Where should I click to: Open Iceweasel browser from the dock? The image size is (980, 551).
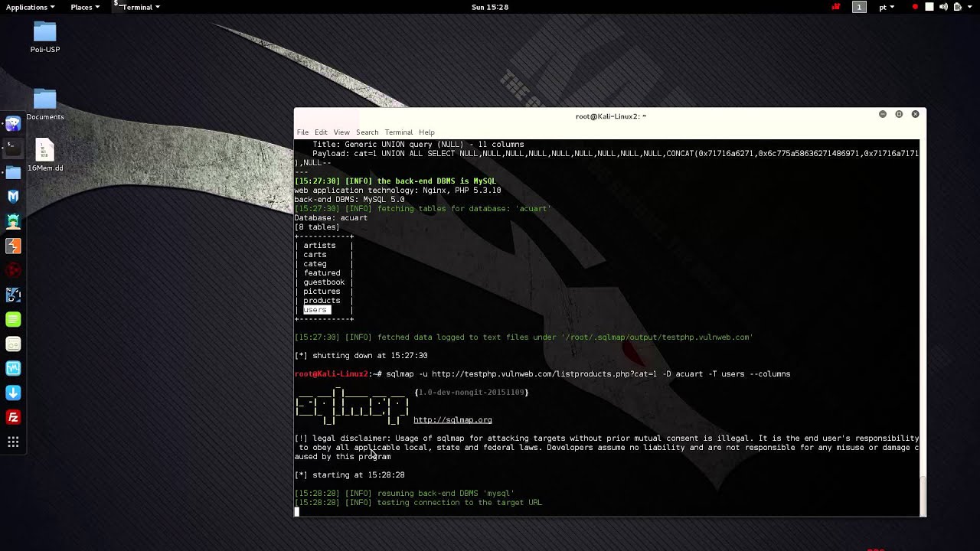click(x=13, y=123)
